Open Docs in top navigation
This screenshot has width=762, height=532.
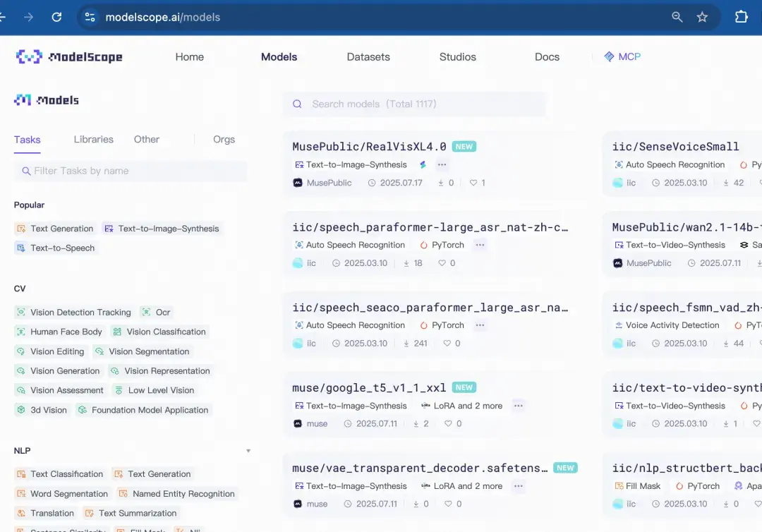(547, 57)
